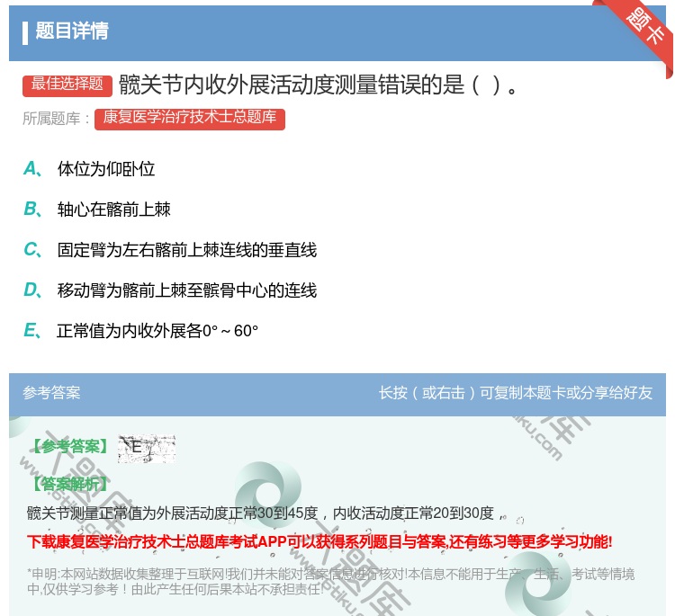Click the gray 申明 disclaimer text
The image size is (675, 616).
pos(330,582)
